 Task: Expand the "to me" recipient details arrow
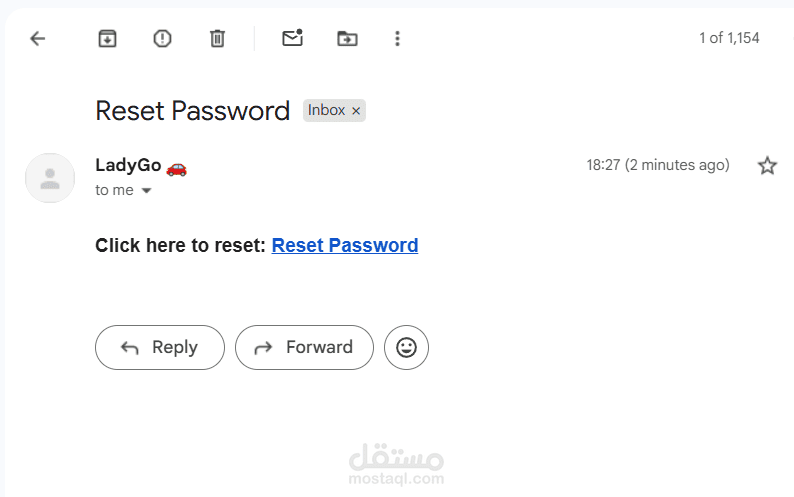(x=146, y=190)
